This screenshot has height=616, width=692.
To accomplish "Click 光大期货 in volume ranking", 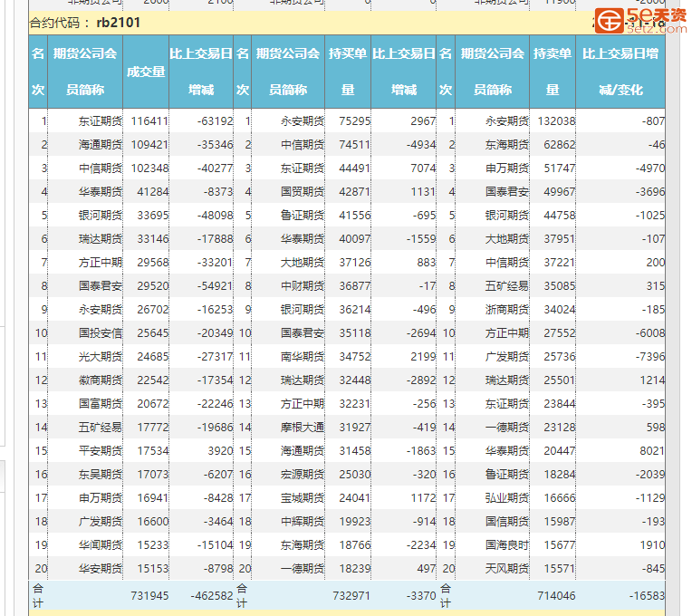I will click(101, 357).
